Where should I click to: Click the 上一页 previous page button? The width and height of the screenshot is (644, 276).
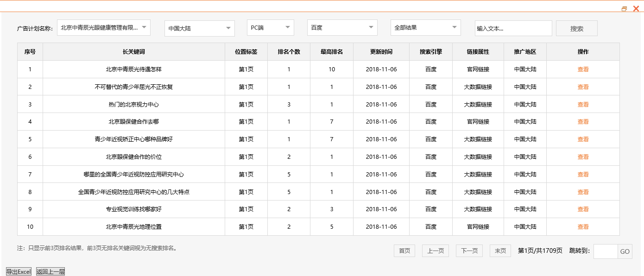click(435, 251)
